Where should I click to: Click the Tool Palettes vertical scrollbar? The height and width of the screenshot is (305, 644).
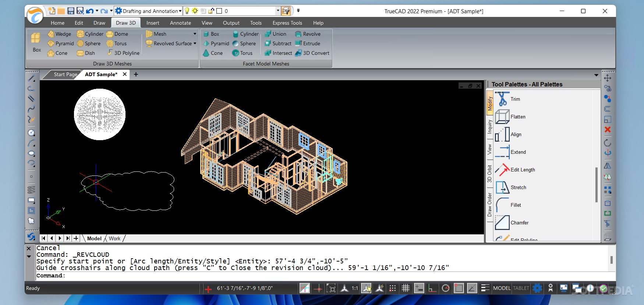click(597, 185)
